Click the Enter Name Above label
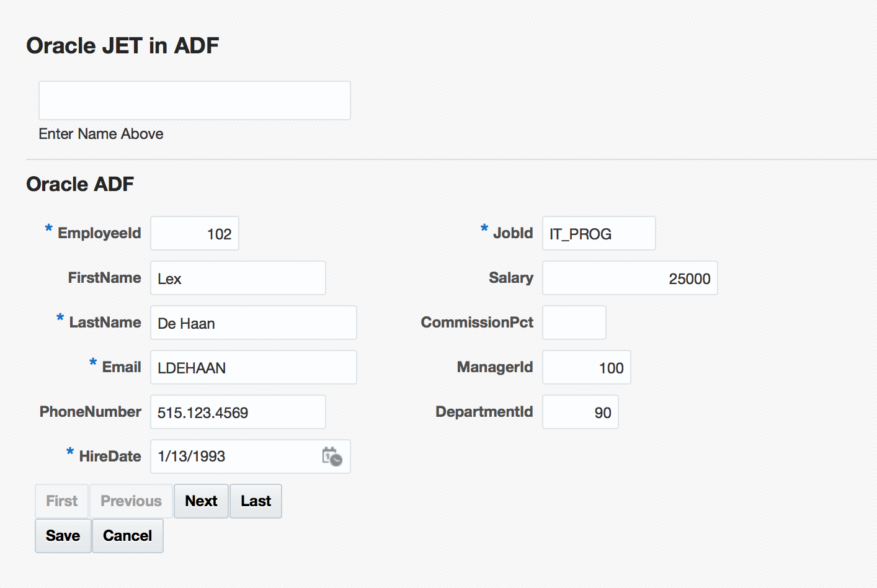The image size is (877, 588). coord(101,134)
